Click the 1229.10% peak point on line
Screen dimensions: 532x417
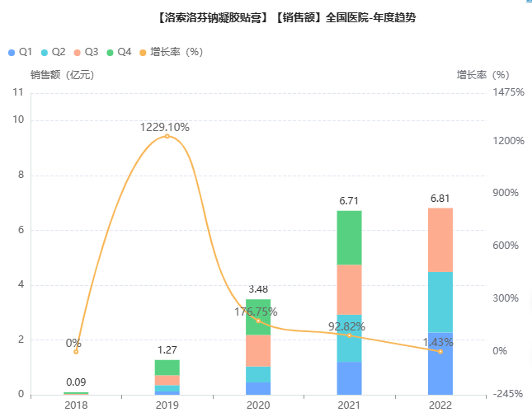click(x=167, y=136)
